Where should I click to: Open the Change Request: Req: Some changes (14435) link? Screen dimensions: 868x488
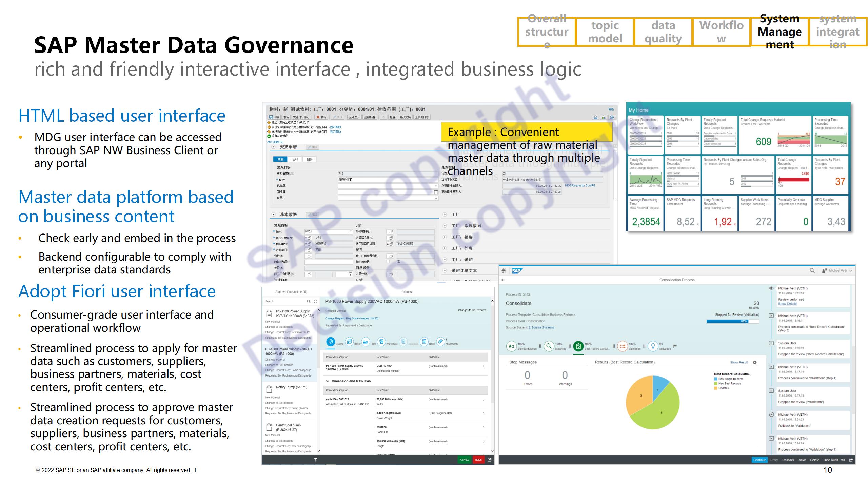pyautogui.click(x=352, y=318)
